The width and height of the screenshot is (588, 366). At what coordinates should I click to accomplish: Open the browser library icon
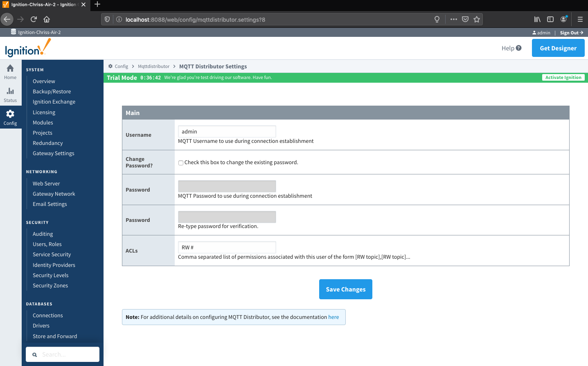click(x=537, y=19)
